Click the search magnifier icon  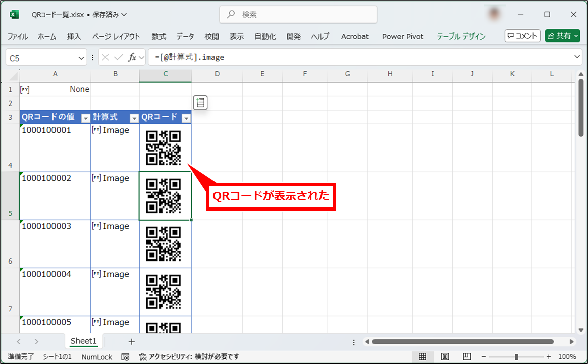(231, 14)
